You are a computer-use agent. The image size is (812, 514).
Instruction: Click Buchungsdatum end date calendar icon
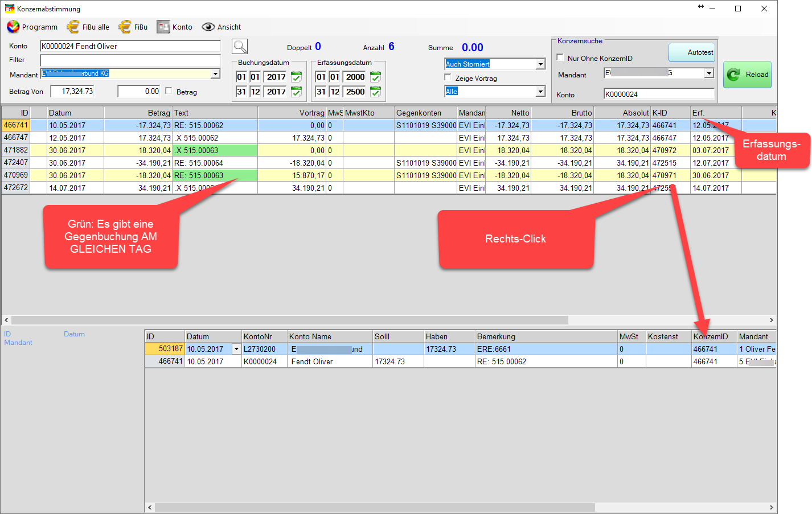tap(296, 91)
